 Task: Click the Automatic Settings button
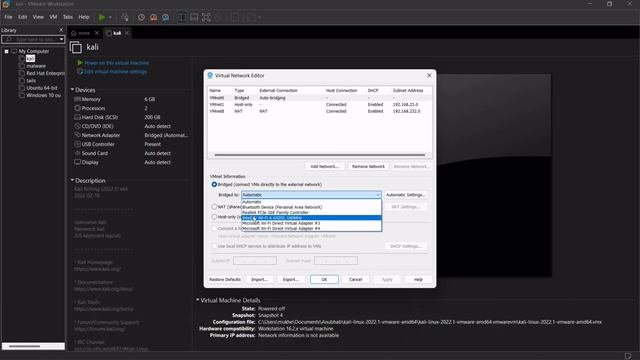coord(406,195)
